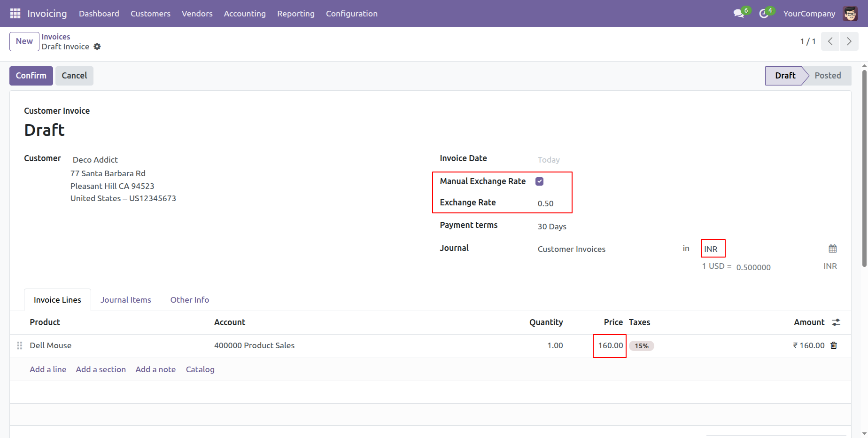
Task: Uncheck the Manual Exchange Rate checkbox
Action: tap(540, 181)
